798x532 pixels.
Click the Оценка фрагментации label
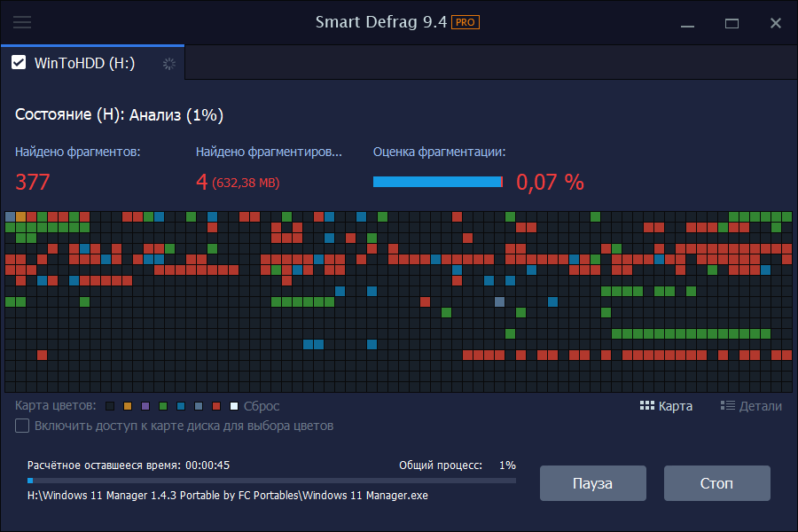tap(439, 152)
